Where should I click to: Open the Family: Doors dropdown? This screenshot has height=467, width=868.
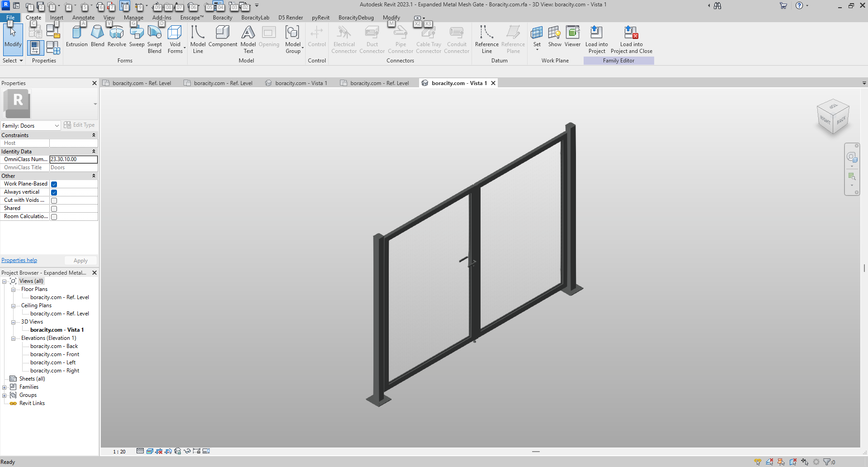(31, 126)
